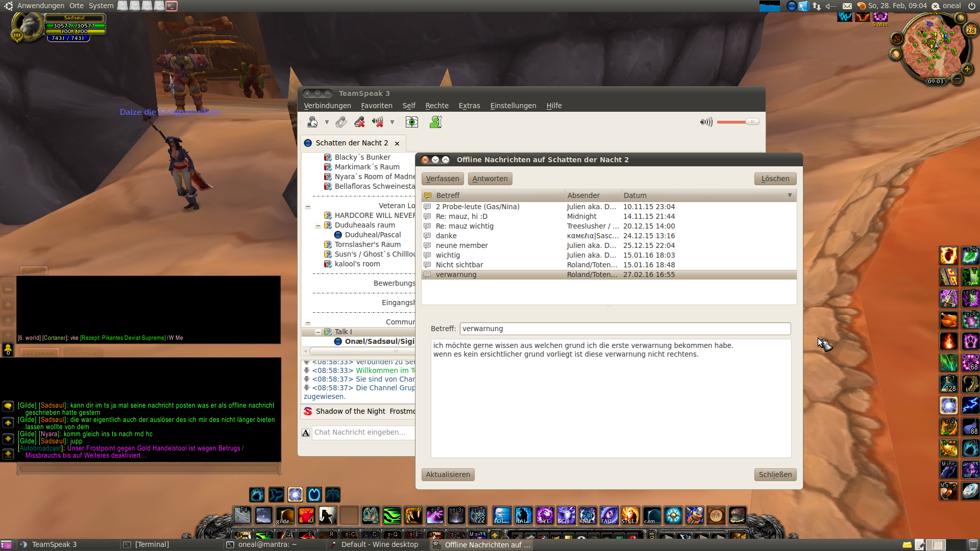Select the Tornslasher's Raum channel

(x=367, y=244)
